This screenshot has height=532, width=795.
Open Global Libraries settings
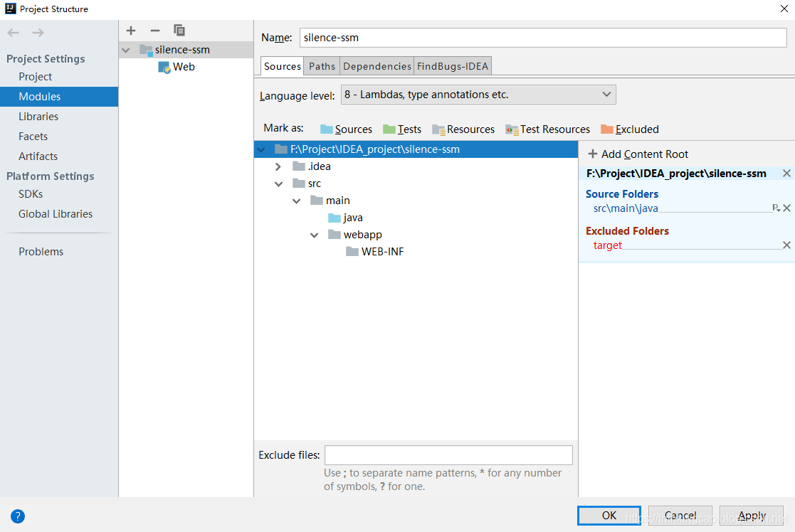(x=56, y=214)
